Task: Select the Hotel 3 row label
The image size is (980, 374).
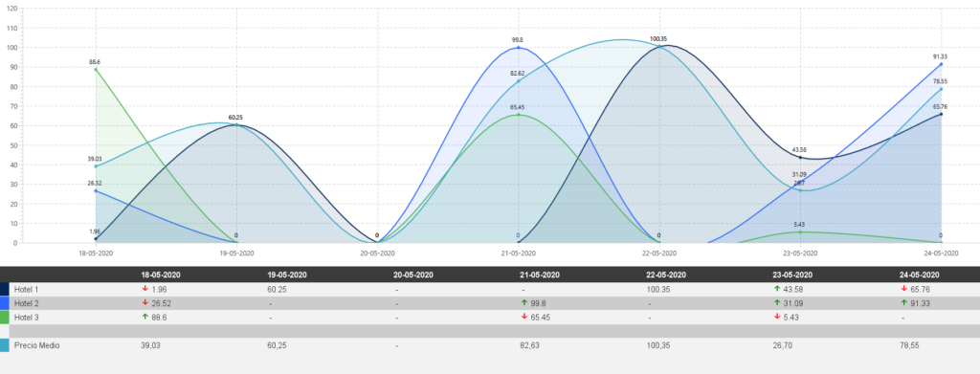Action: (26, 318)
